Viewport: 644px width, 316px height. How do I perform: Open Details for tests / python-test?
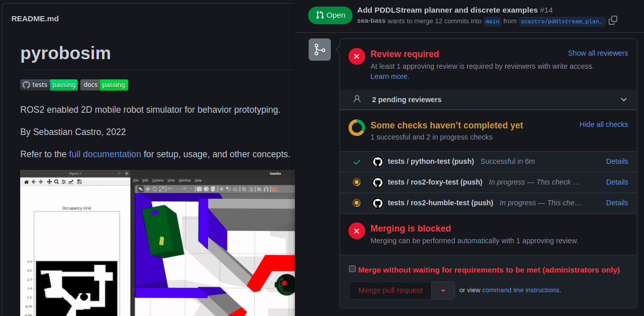[617, 161]
